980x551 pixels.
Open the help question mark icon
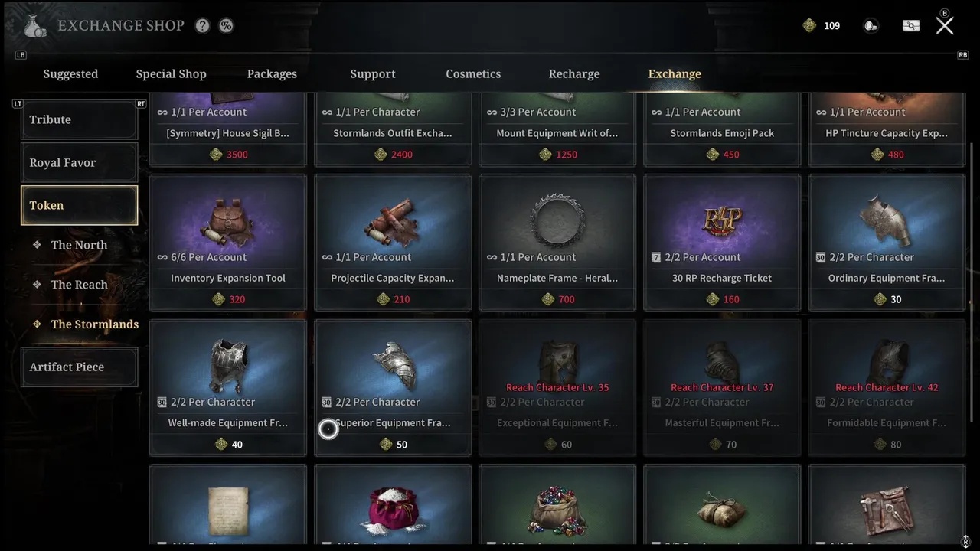pos(202,25)
